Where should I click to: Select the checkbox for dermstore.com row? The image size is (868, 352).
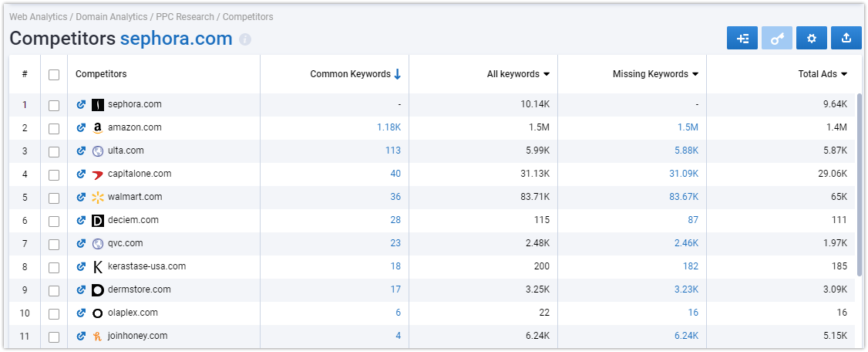point(54,290)
